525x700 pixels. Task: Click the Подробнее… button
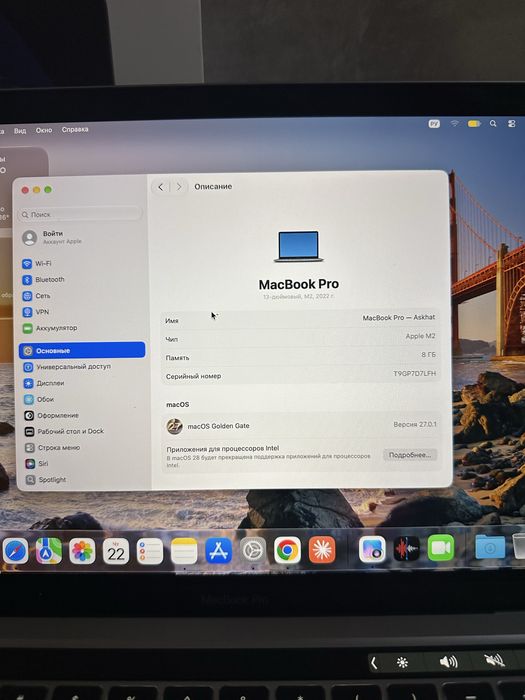[x=410, y=455]
